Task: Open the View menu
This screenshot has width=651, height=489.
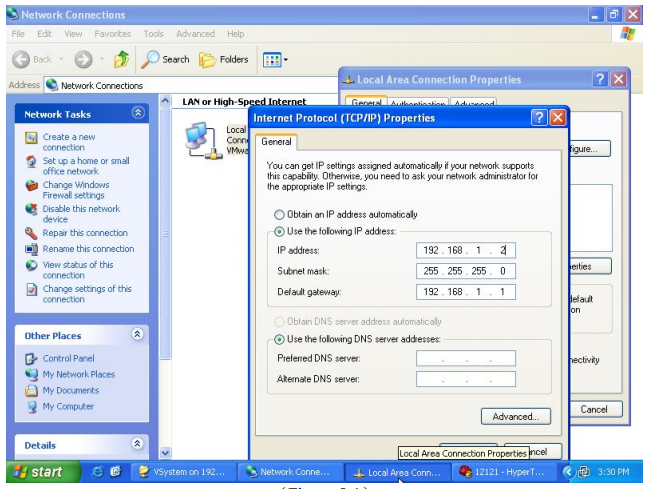Action: (73, 34)
